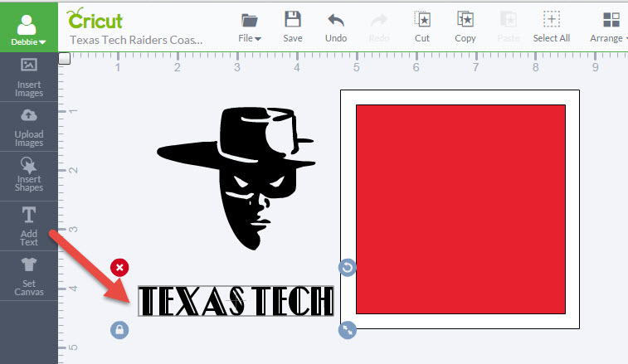Image resolution: width=628 pixels, height=364 pixels.
Task: Click the rotate handle on text box
Action: (348, 267)
